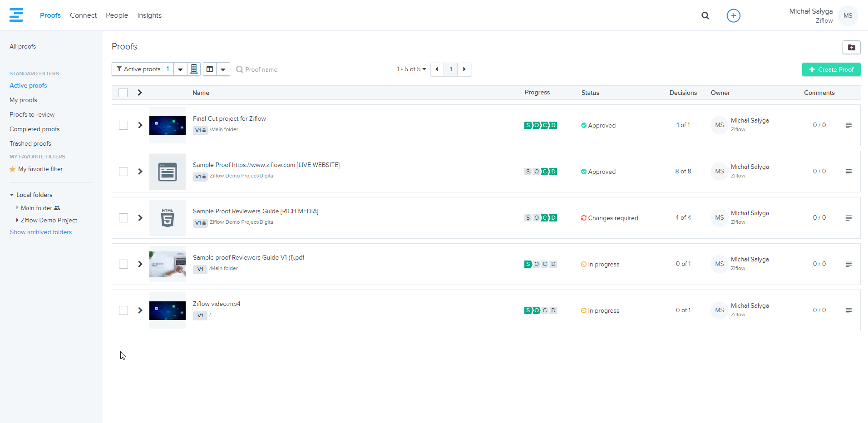Open the search magnifier in top bar
The image size is (868, 423).
[705, 15]
